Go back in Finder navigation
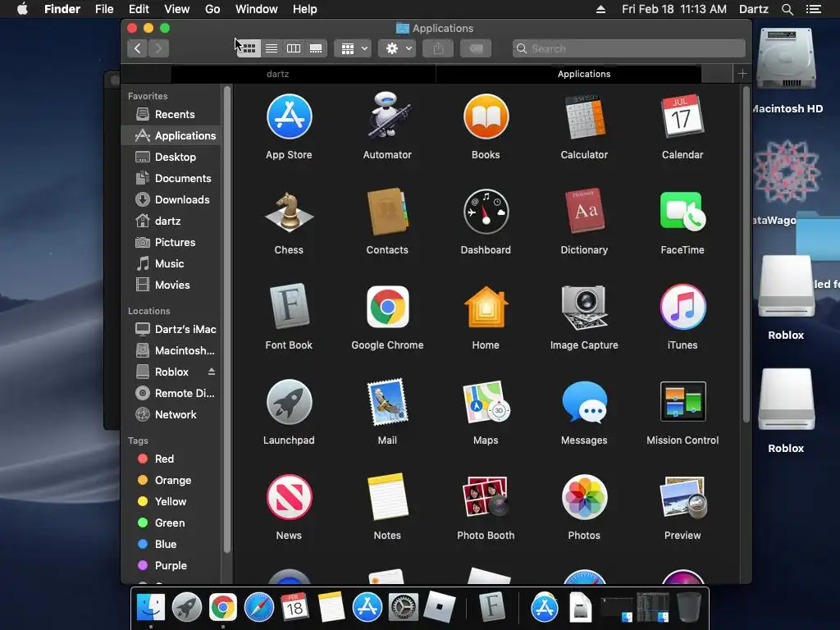 point(138,48)
